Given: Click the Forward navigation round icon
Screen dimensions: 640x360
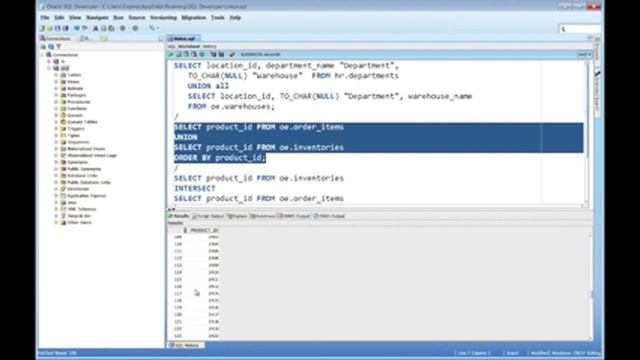Looking at the screenshot, I should coord(136,28).
